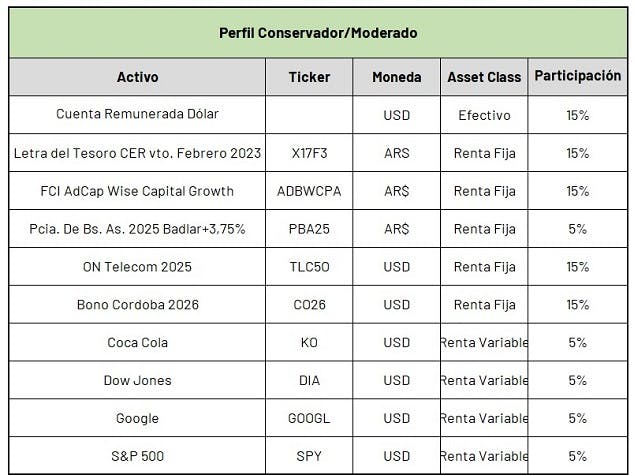This screenshot has height=475, width=634.
Task: Click the PBA25 ticker cell
Action: (309, 229)
